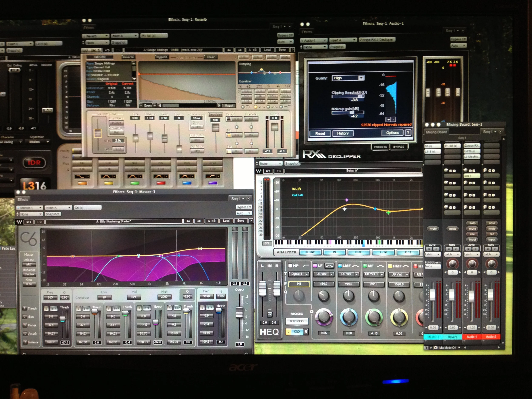Screen dimensions: 532x399
Task: Open help question mark in RX Declipper
Action: point(408,133)
